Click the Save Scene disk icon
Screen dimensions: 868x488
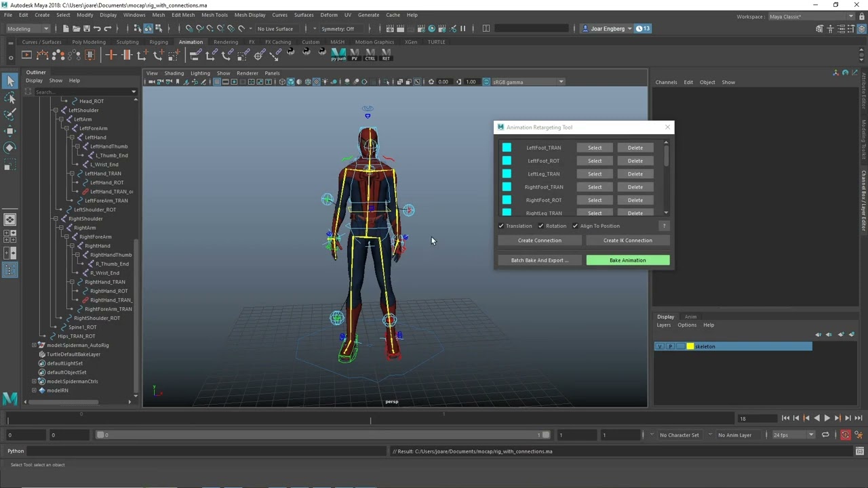87,28
